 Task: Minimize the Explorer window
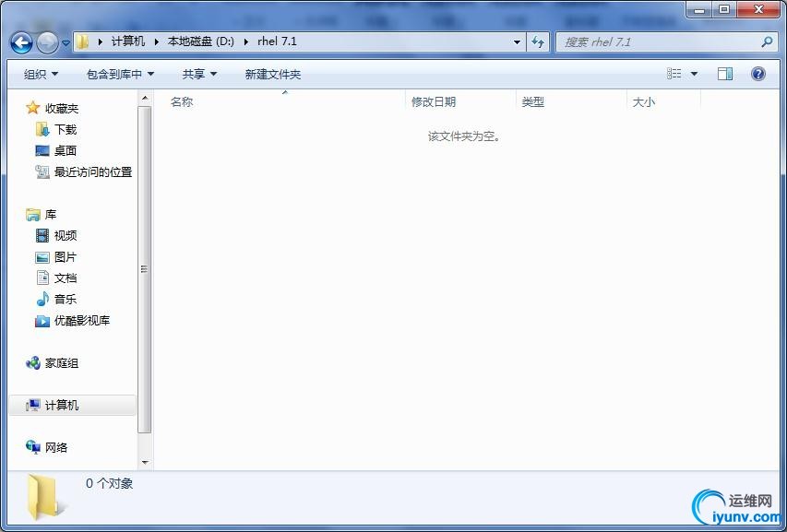click(699, 9)
